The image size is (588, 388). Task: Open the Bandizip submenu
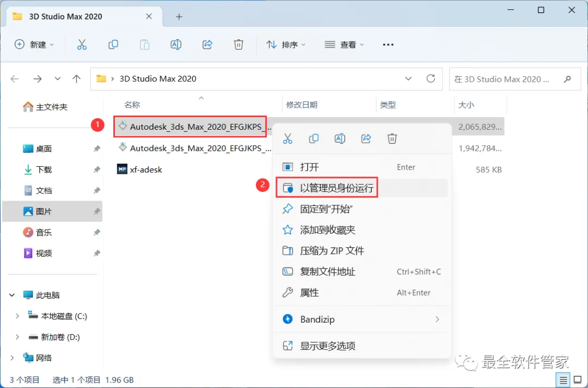pyautogui.click(x=362, y=319)
